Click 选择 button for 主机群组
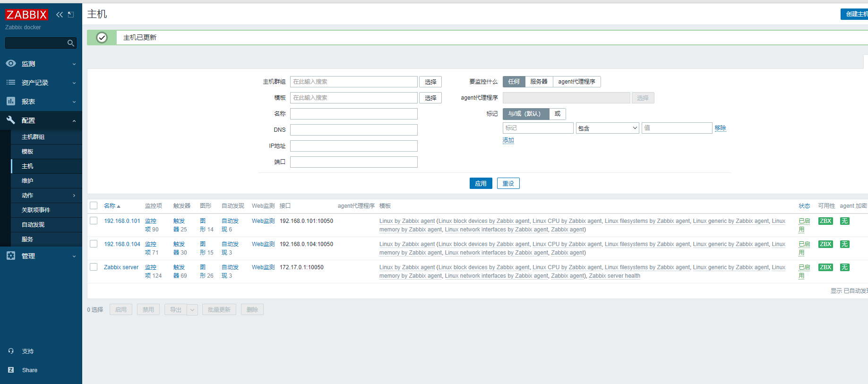The image size is (868, 384). click(x=430, y=82)
